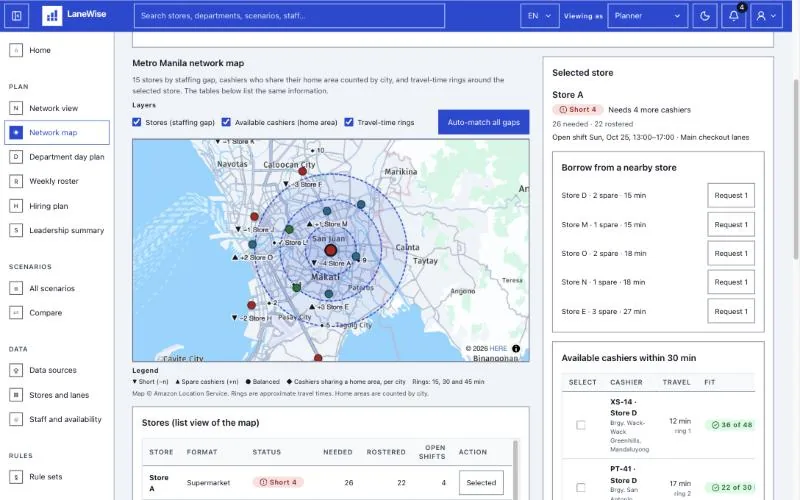Click the Compare sidebar icon
Image resolution: width=800 pixels, height=500 pixels.
pyautogui.click(x=16, y=313)
